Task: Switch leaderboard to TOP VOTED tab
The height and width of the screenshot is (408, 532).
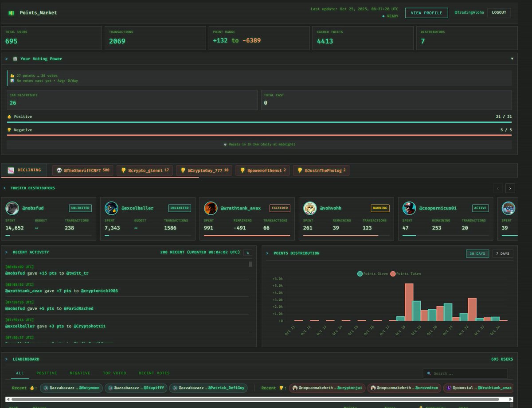Action: [x=114, y=373]
